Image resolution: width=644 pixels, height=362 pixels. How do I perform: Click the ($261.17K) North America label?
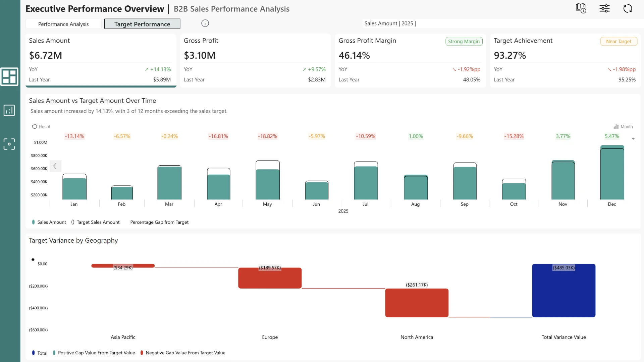click(x=417, y=285)
